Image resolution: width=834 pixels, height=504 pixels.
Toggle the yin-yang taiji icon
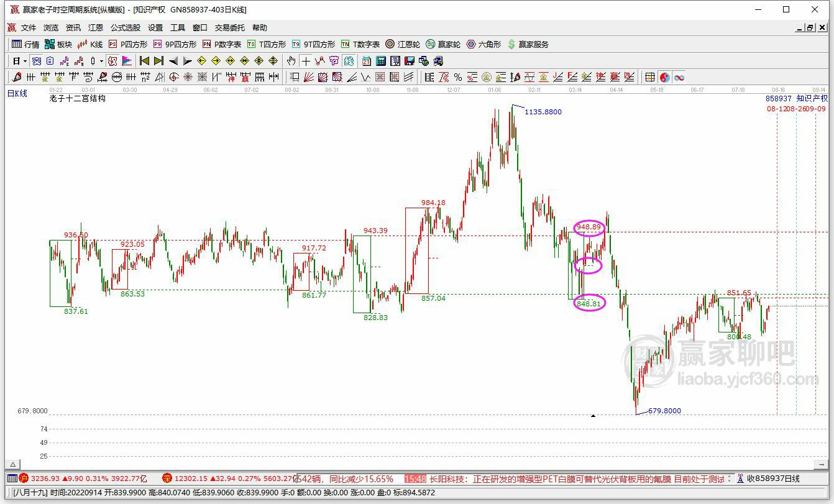point(665,77)
